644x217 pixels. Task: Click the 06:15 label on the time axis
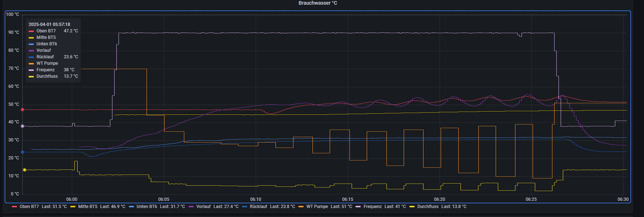[347, 199]
